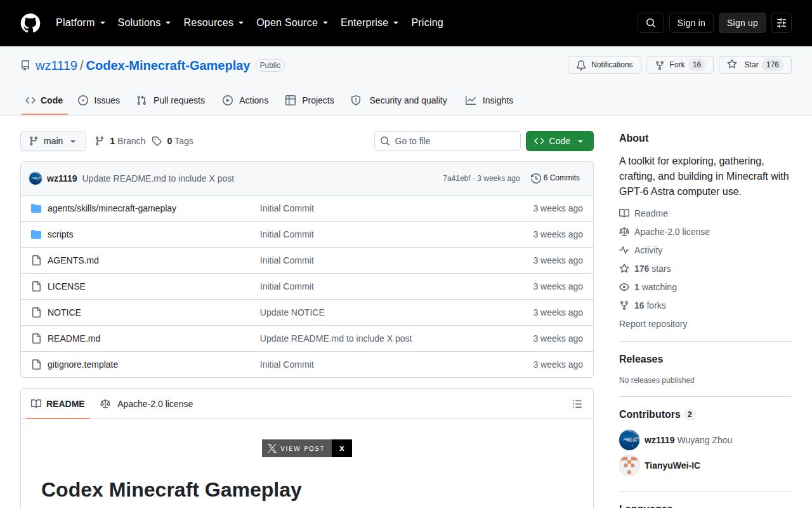Click the license scale icon in About
This screenshot has height=508, width=812.
[624, 232]
